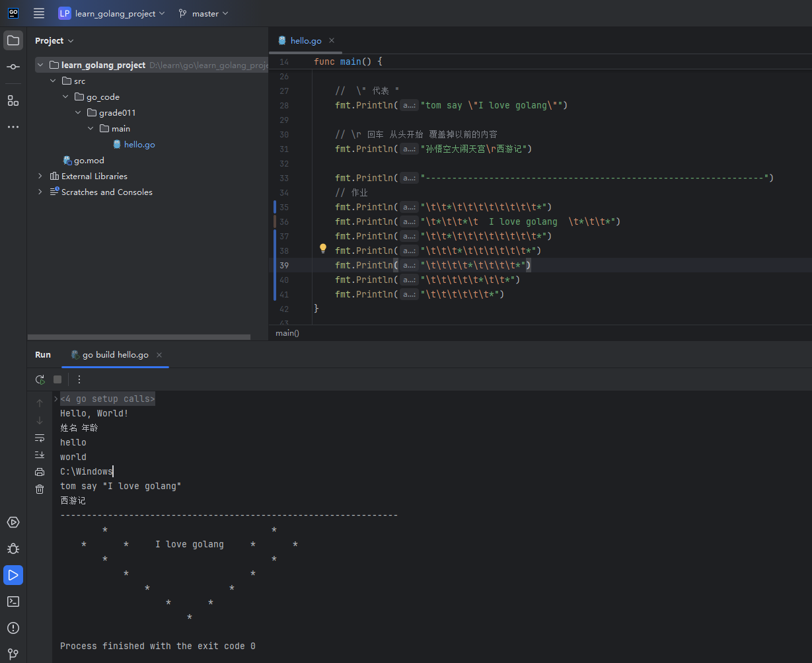This screenshot has height=663, width=812.
Task: Select go.mod in project tree
Action: pyautogui.click(x=83, y=160)
